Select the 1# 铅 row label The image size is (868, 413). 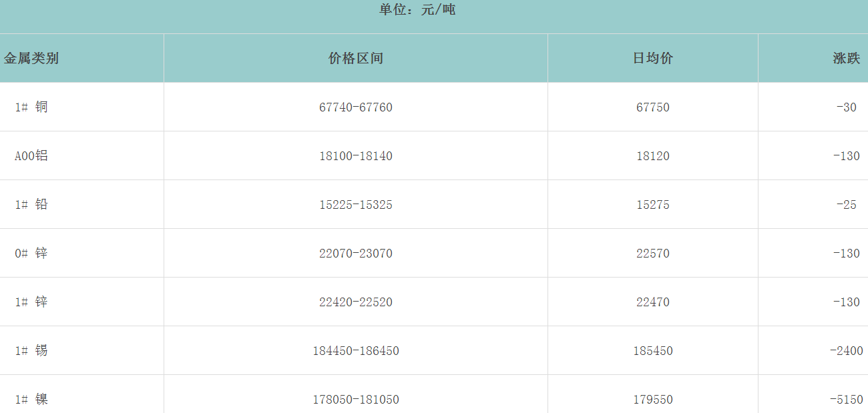point(31,205)
